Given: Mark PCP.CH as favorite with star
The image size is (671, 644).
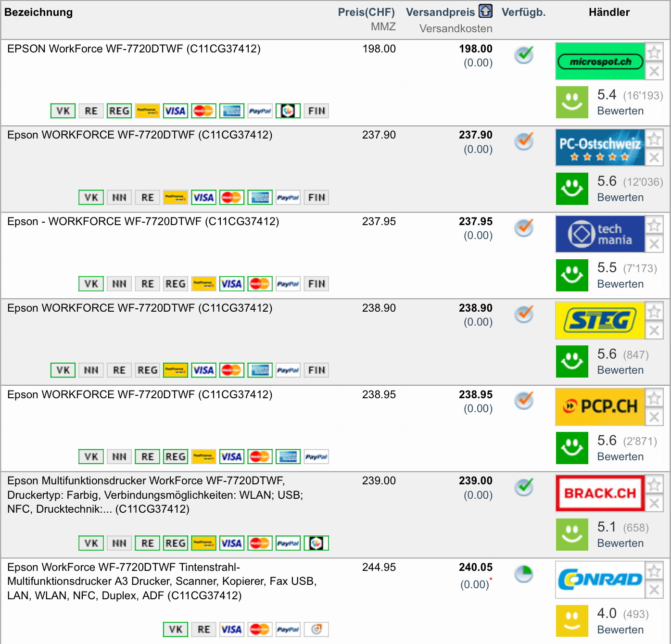Looking at the screenshot, I should pyautogui.click(x=654, y=398).
